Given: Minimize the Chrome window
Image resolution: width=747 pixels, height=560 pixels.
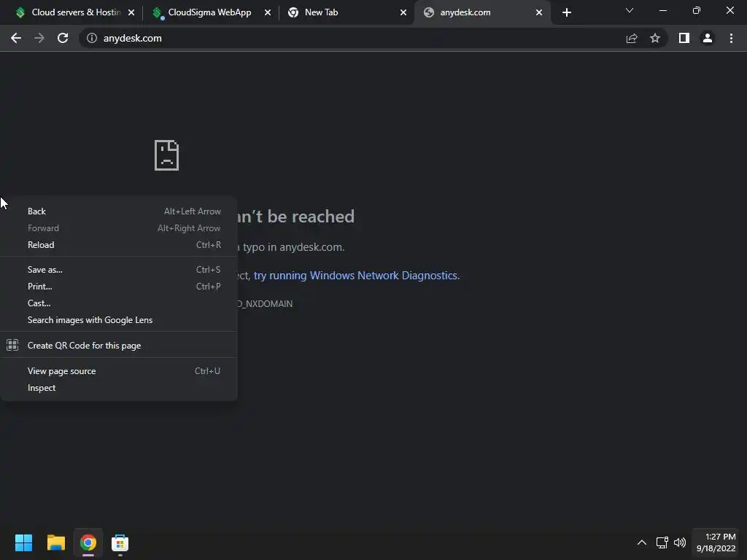Looking at the screenshot, I should tap(662, 10).
